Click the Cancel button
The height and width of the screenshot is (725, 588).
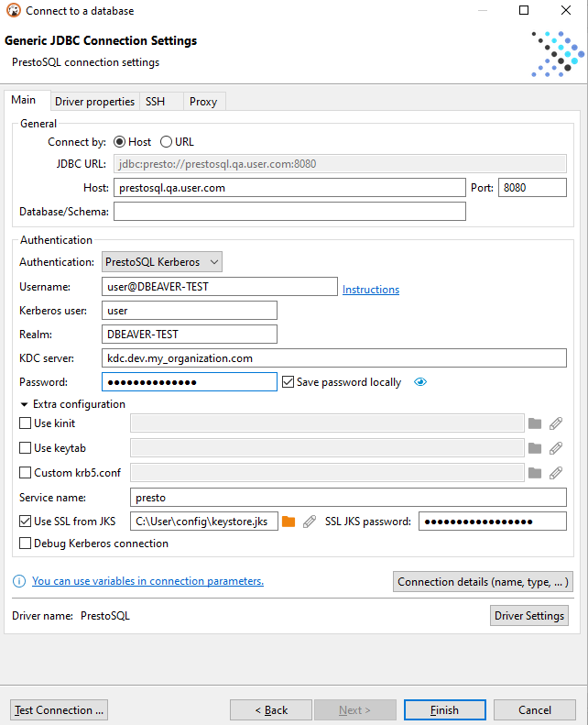click(534, 710)
